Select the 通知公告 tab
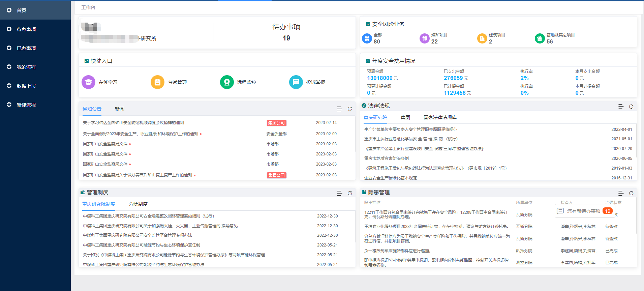Viewport: 644px width, 291px height. [92, 109]
